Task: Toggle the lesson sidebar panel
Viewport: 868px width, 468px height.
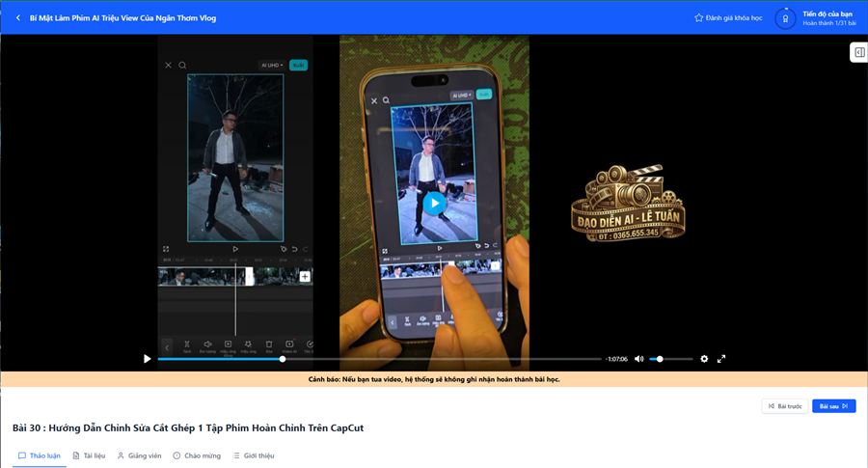Action: (x=859, y=52)
